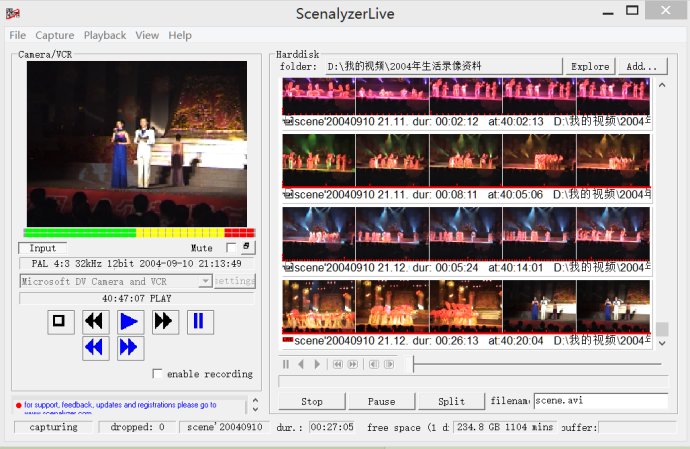Click the scene label at:40:05:06
Screen dimensions: 690x449
pyautogui.click(x=515, y=195)
